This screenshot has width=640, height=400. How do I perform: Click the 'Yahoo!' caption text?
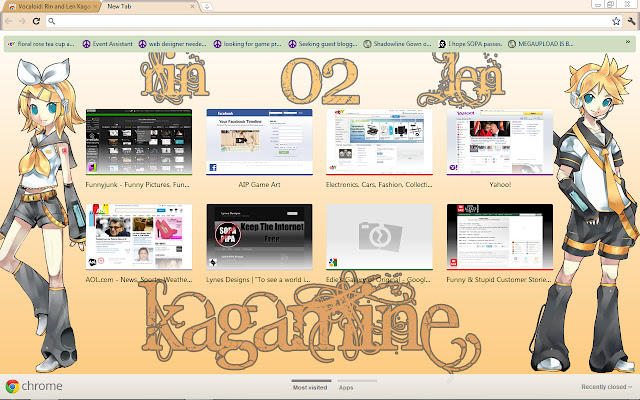click(x=500, y=184)
